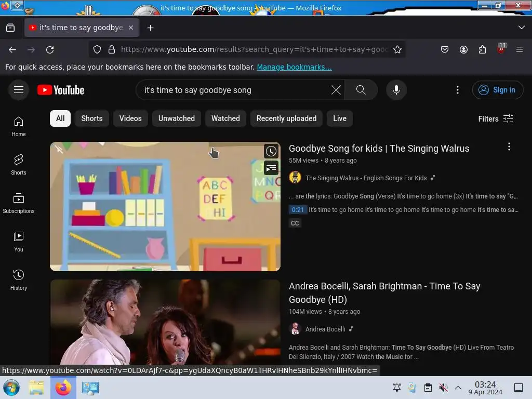Screen dimensions: 532x399
Task: Expand the list all tabs dropdown
Action: pos(522,28)
